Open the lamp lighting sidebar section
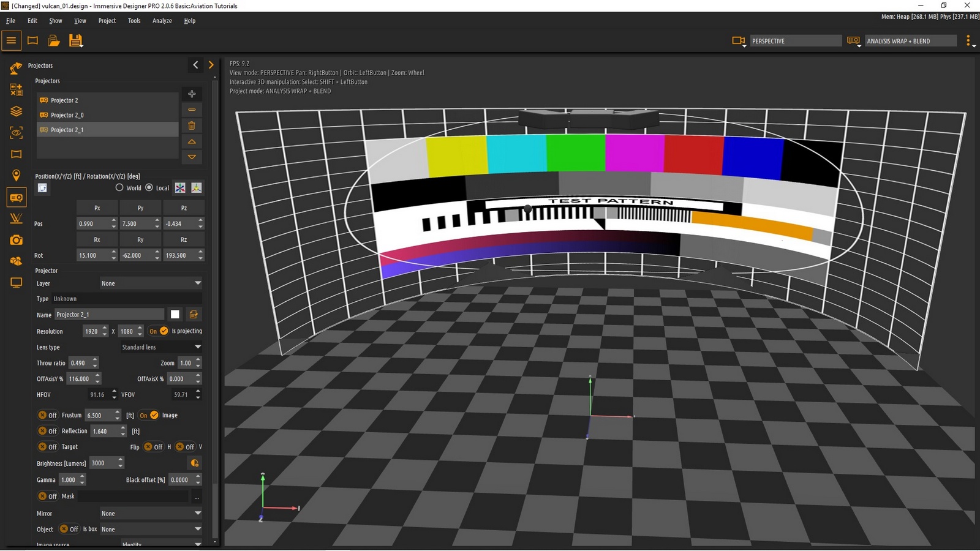 click(x=16, y=68)
